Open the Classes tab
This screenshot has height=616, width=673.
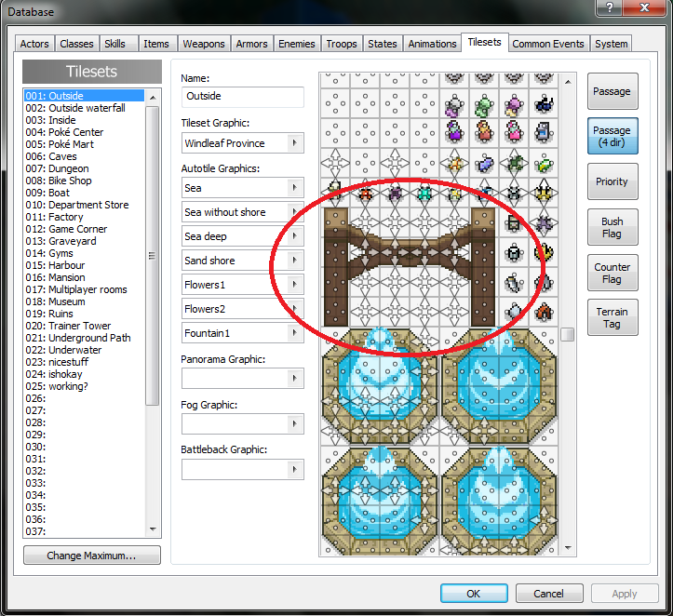pos(76,44)
